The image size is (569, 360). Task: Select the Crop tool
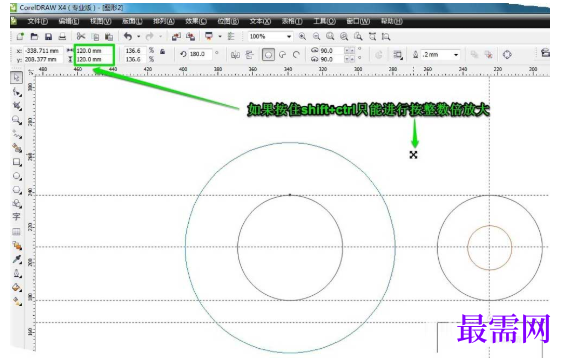(17, 106)
